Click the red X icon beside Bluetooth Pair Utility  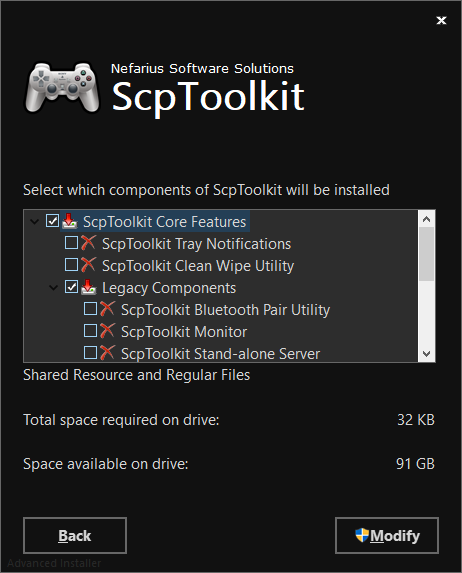coord(107,309)
